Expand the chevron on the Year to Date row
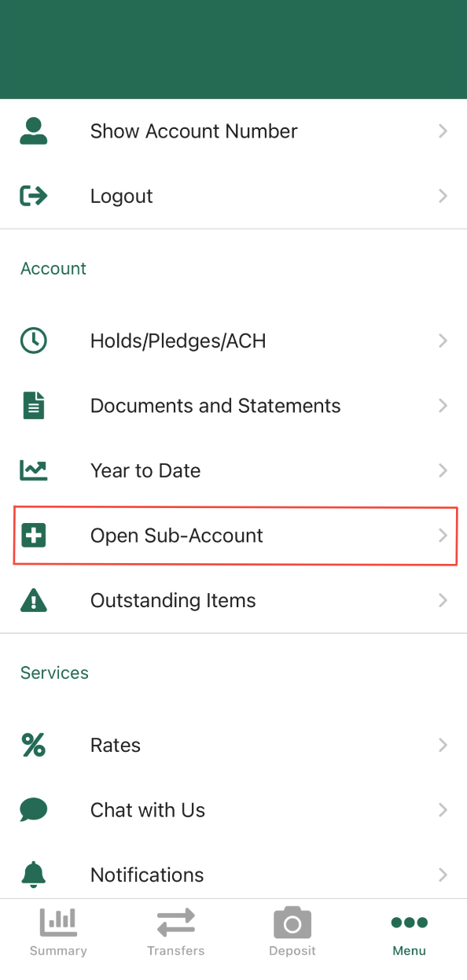Screen dimensions: 467x980 [x=443, y=470]
